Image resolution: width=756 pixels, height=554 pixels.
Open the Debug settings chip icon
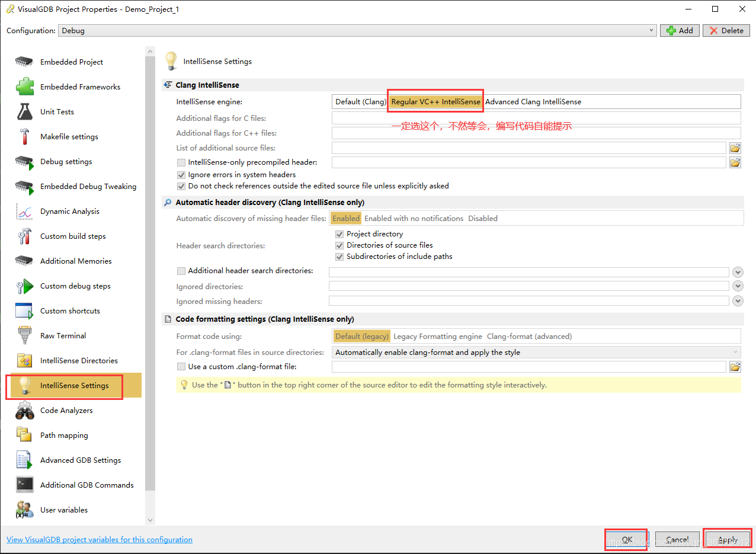click(x=24, y=161)
